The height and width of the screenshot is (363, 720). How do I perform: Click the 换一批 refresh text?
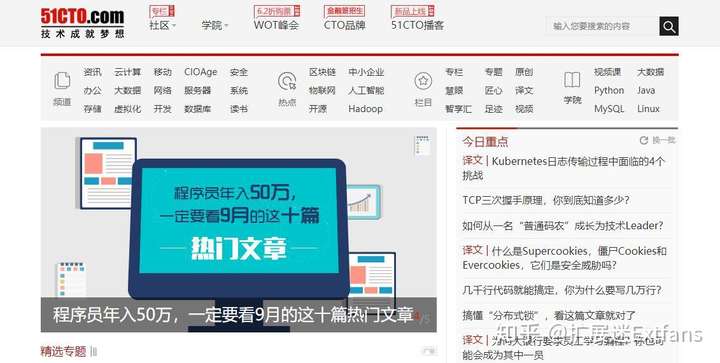664,140
